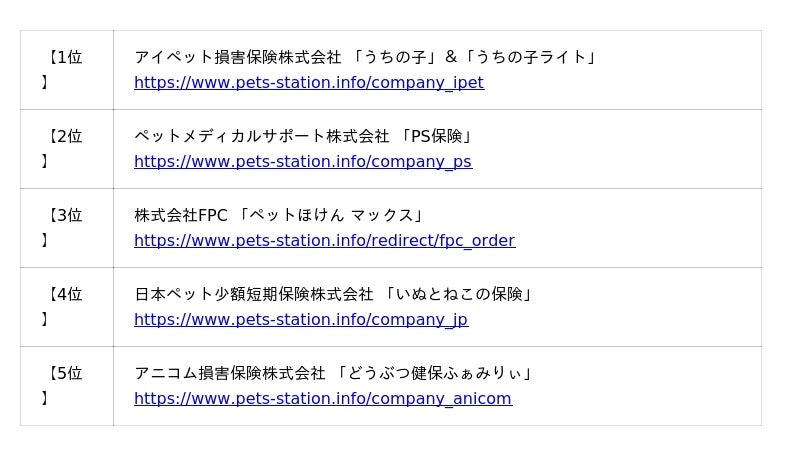Click the 【2位】 rank cell
This screenshot has width=800, height=456.
[66, 149]
